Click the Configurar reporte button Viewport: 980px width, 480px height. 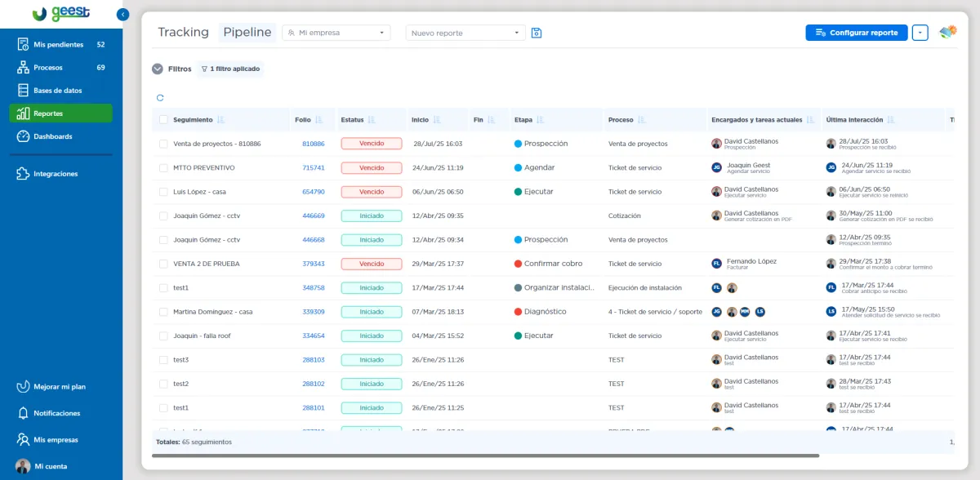pyautogui.click(x=857, y=33)
